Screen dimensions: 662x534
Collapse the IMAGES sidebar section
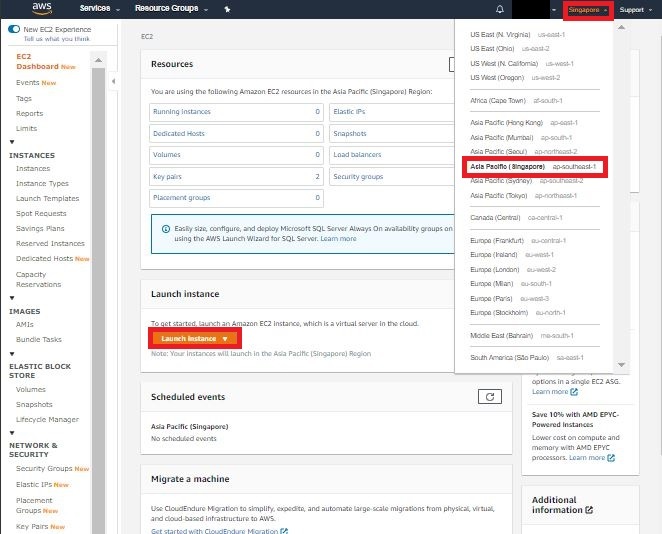(x=12, y=298)
